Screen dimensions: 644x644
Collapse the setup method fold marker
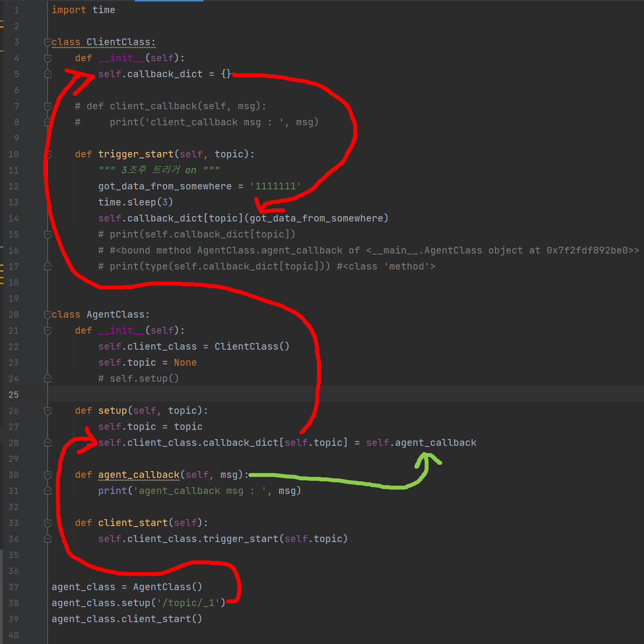(48, 411)
